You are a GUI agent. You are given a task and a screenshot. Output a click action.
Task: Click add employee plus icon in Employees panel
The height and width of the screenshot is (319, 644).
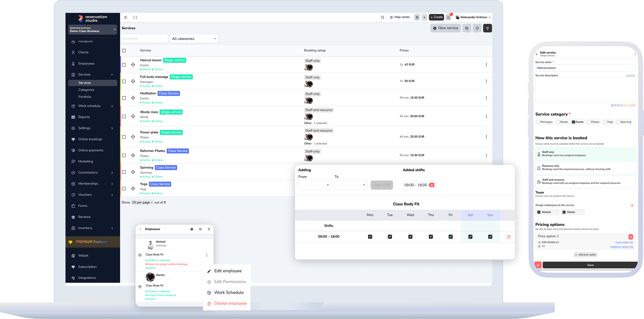point(192,229)
